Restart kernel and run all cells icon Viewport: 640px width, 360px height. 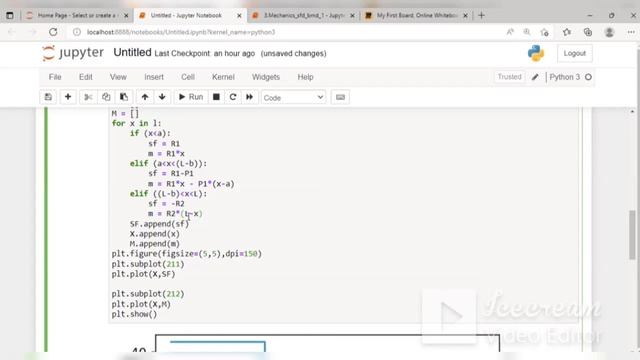tap(249, 97)
